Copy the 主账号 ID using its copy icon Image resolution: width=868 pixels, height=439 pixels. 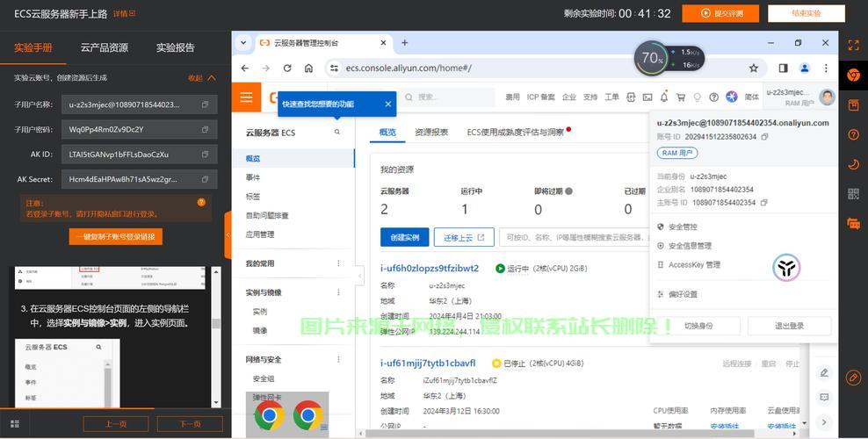764,202
